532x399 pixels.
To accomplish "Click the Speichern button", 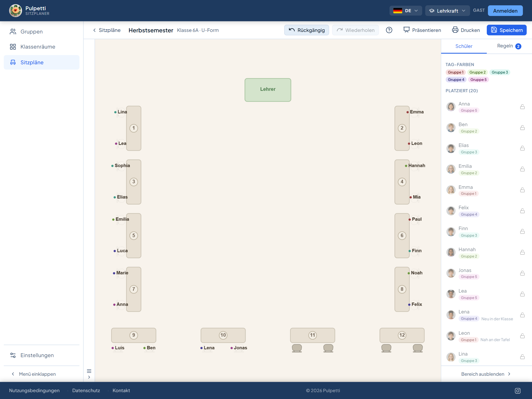I will tap(507, 30).
